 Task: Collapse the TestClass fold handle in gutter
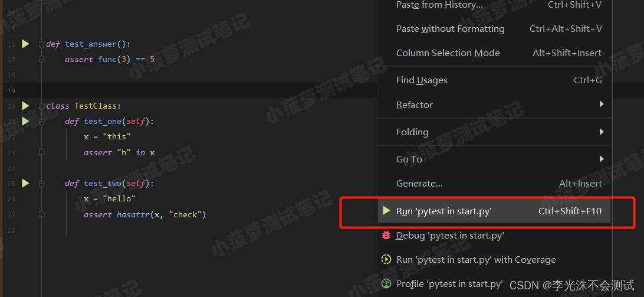click(x=41, y=106)
